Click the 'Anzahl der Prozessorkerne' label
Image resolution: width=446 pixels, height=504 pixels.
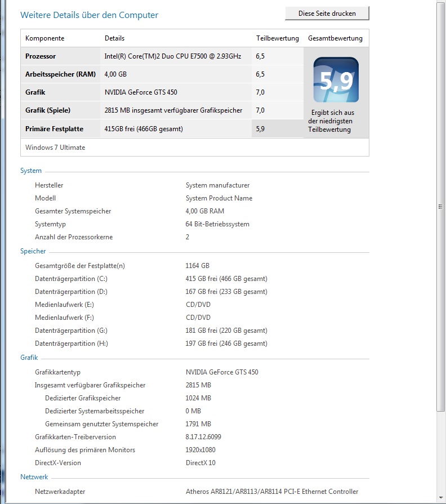74,237
